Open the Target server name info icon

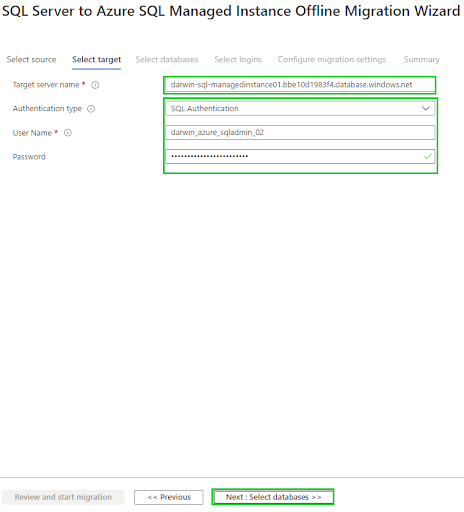[x=95, y=85]
